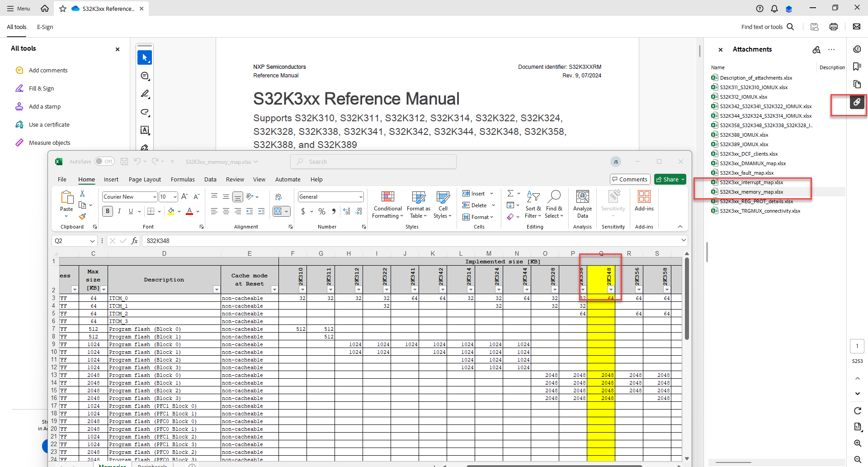Screen dimensions: 868x467
Task: Open the attachments paperclip panel icon
Action: pyautogui.click(x=857, y=103)
